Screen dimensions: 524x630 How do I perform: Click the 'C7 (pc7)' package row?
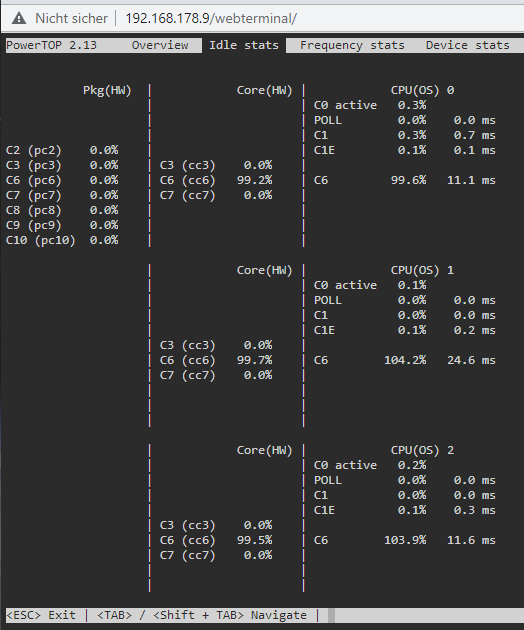click(x=62, y=195)
